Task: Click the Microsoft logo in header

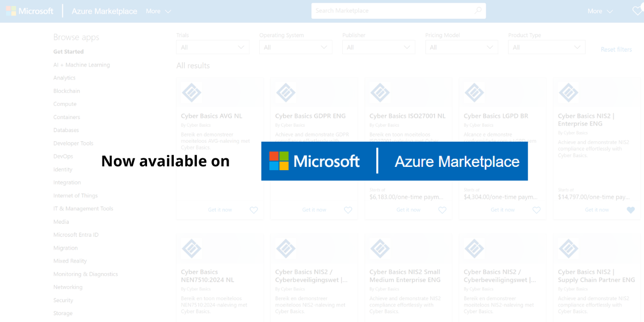Action: [x=30, y=11]
